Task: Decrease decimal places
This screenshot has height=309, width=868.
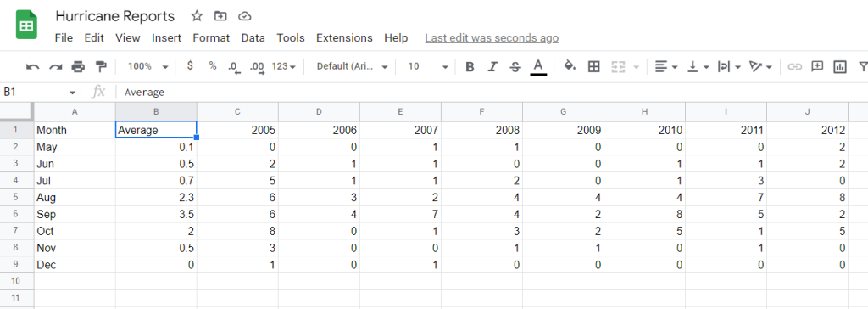Action: (x=235, y=66)
